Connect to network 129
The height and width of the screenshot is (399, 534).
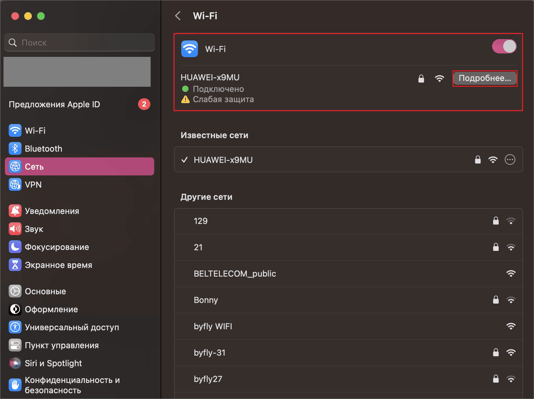348,221
